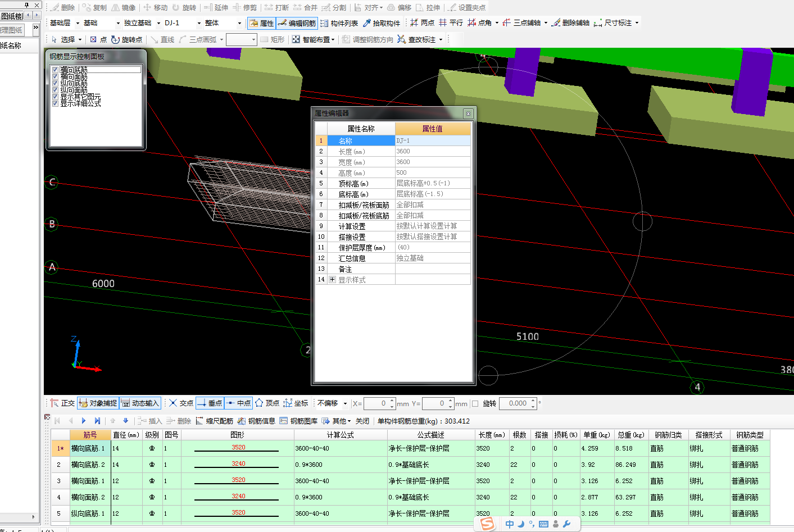Enable the 旋转 checkbox in snap bar
Screen dimensions: 794x532
(475, 403)
